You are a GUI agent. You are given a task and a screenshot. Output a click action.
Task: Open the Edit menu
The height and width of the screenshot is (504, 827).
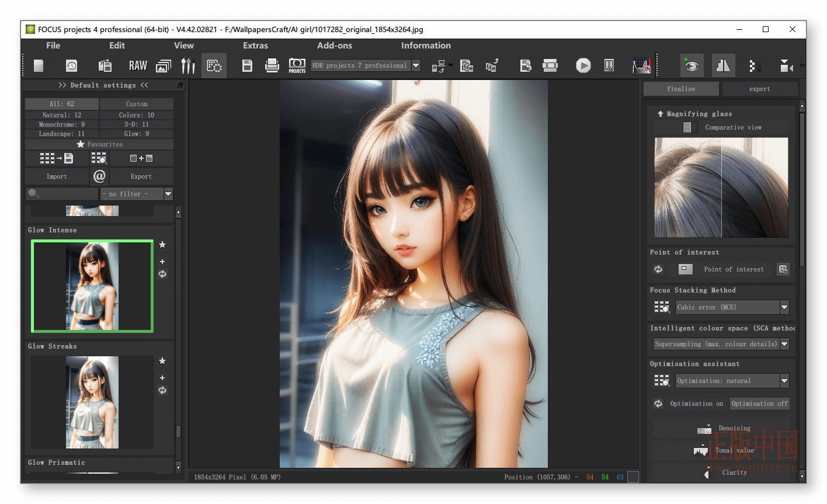tap(117, 46)
